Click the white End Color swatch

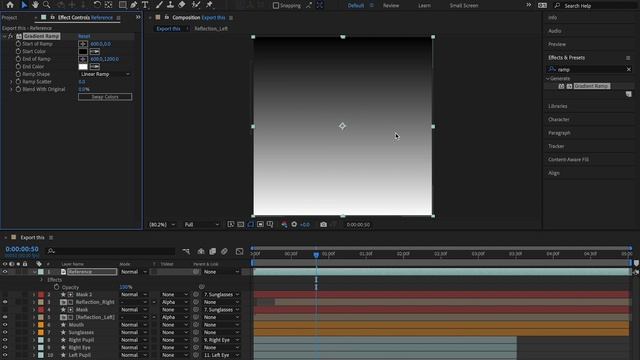[83, 67]
